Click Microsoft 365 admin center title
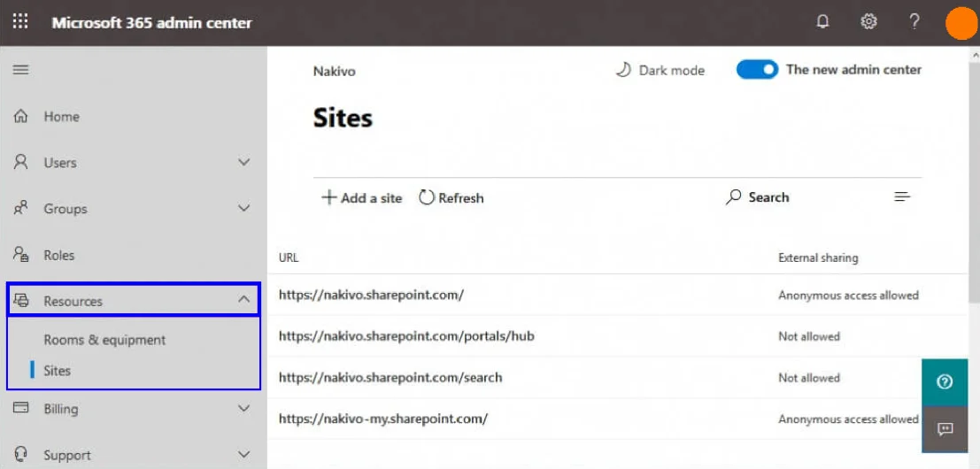Image resolution: width=980 pixels, height=469 pixels. pos(152,23)
